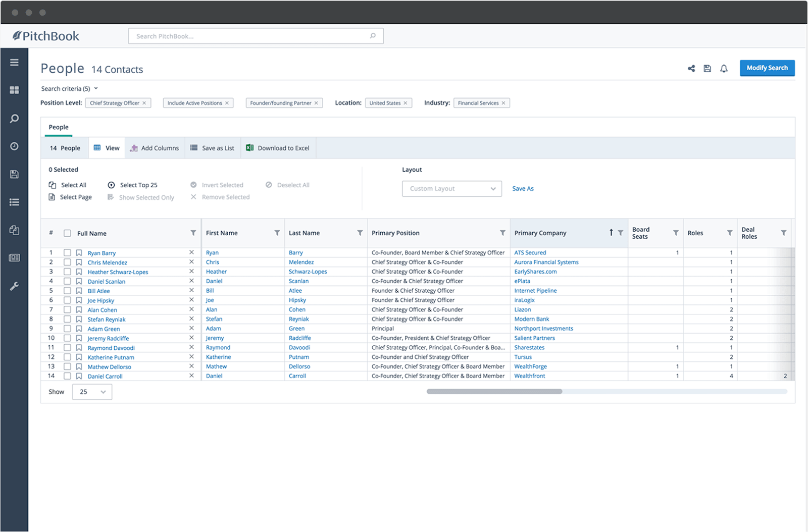Viewport: 808px width, 532px height.
Task: Click the Modify Search button
Action: pos(767,68)
